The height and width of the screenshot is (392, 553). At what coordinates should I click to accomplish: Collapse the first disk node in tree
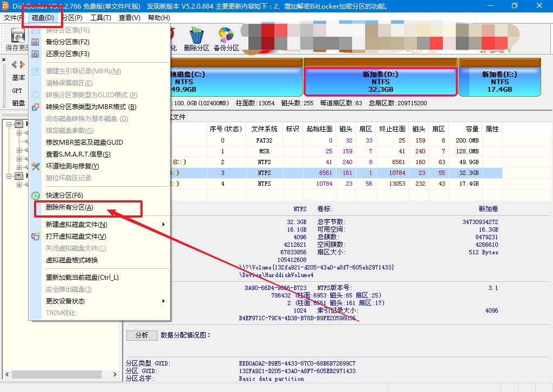9,124
